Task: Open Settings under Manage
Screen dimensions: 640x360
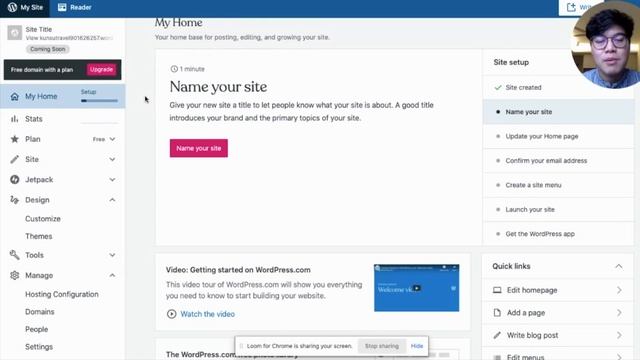Action: point(39,347)
